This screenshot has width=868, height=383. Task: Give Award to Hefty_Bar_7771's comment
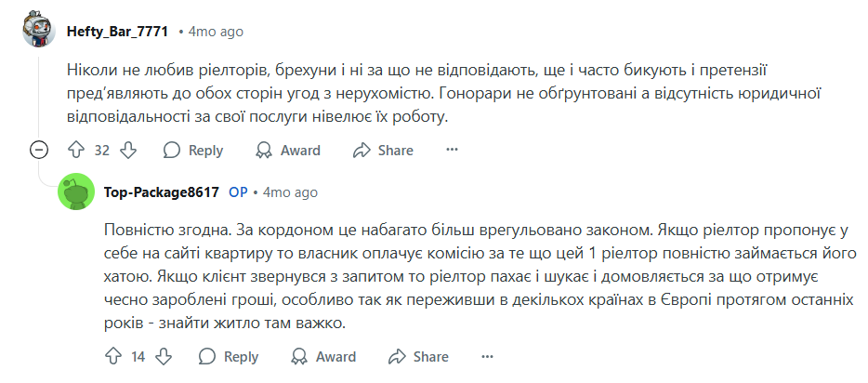[x=288, y=151]
